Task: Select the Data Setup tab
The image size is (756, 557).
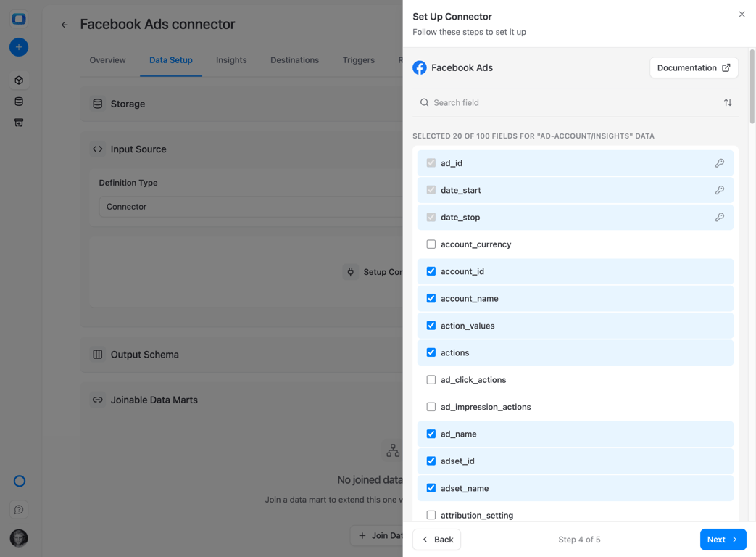Action: coord(170,60)
